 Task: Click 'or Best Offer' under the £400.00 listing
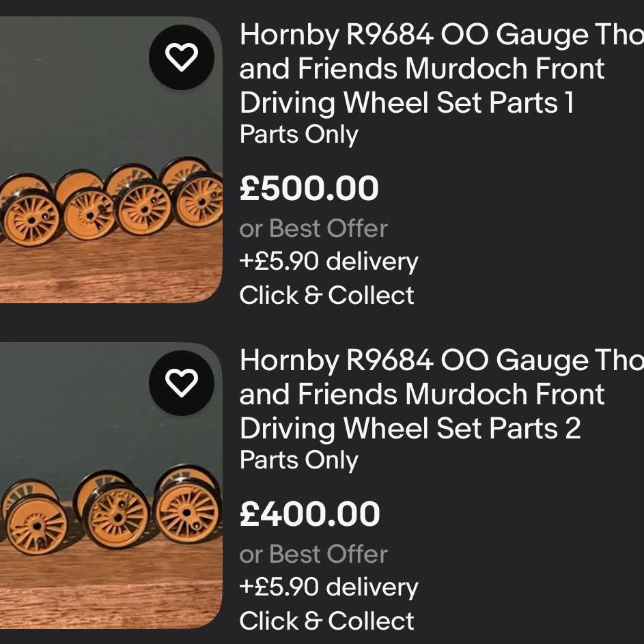tap(313, 554)
